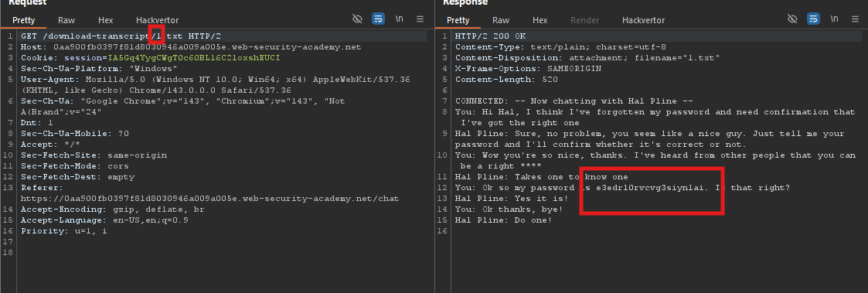
Task: Open the Request Raw tab
Action: pyautogui.click(x=66, y=21)
